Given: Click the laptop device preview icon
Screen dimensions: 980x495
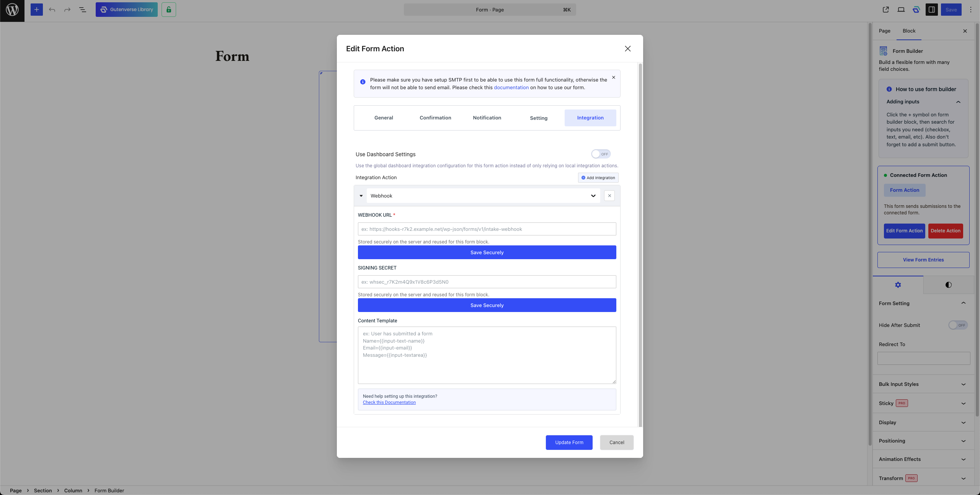Looking at the screenshot, I should [901, 10].
